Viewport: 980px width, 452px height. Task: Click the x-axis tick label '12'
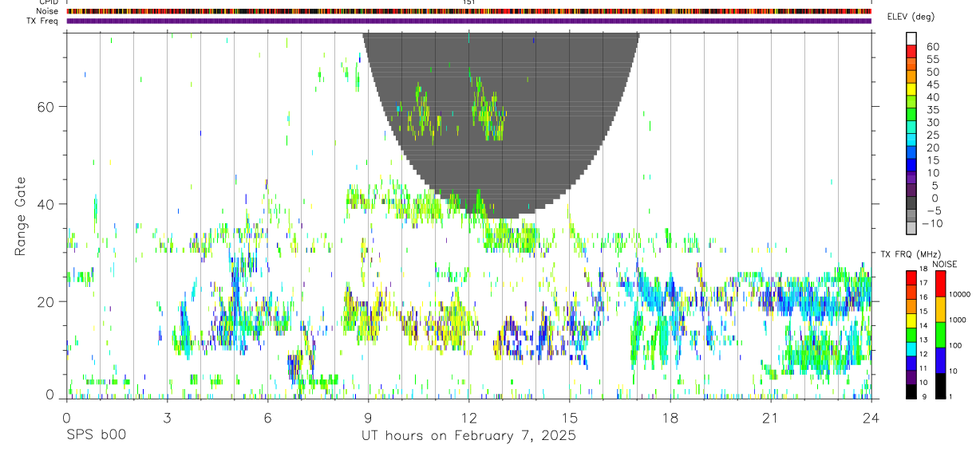468,417
